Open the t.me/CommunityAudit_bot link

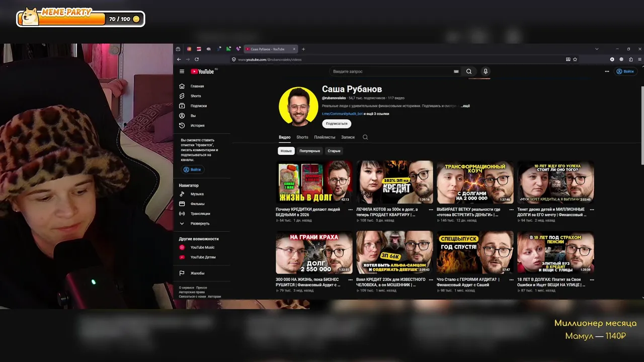[342, 114]
